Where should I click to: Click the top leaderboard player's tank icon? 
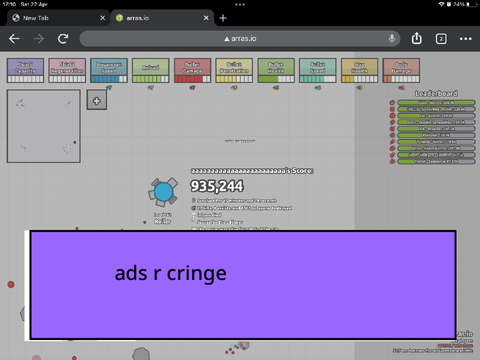392,103
